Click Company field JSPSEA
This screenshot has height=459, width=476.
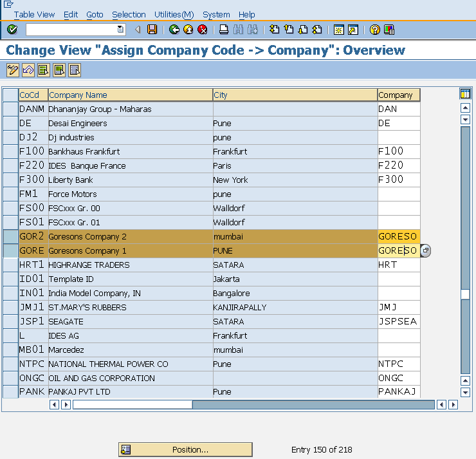[x=399, y=322]
